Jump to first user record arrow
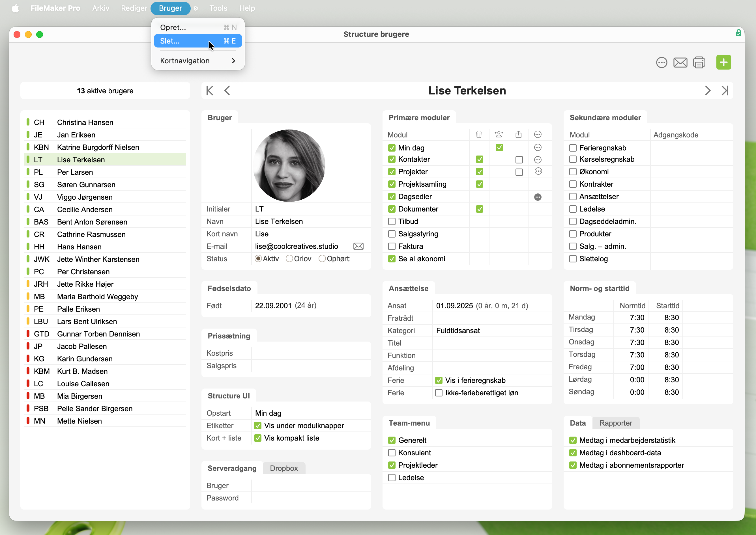Image resolution: width=756 pixels, height=535 pixels. click(210, 90)
